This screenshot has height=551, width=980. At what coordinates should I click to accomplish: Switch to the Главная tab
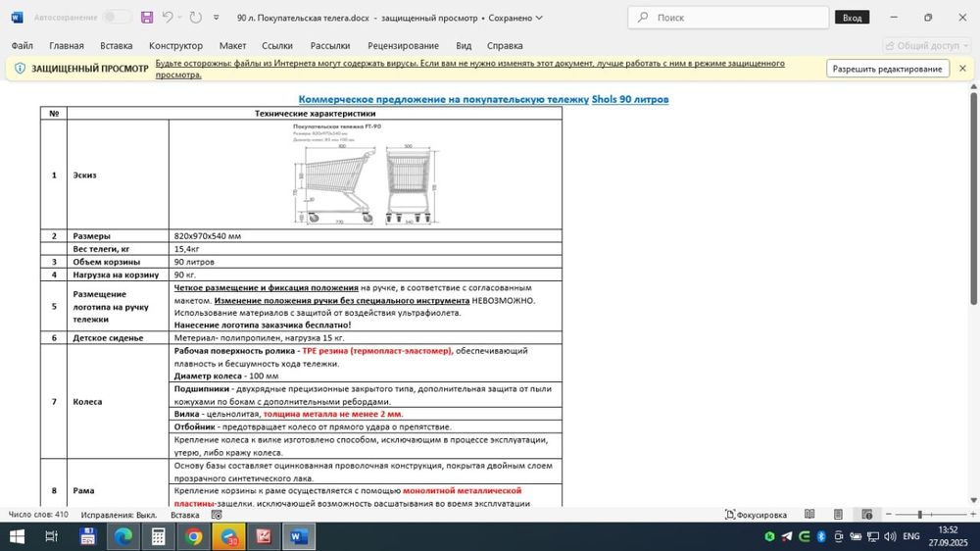click(67, 46)
